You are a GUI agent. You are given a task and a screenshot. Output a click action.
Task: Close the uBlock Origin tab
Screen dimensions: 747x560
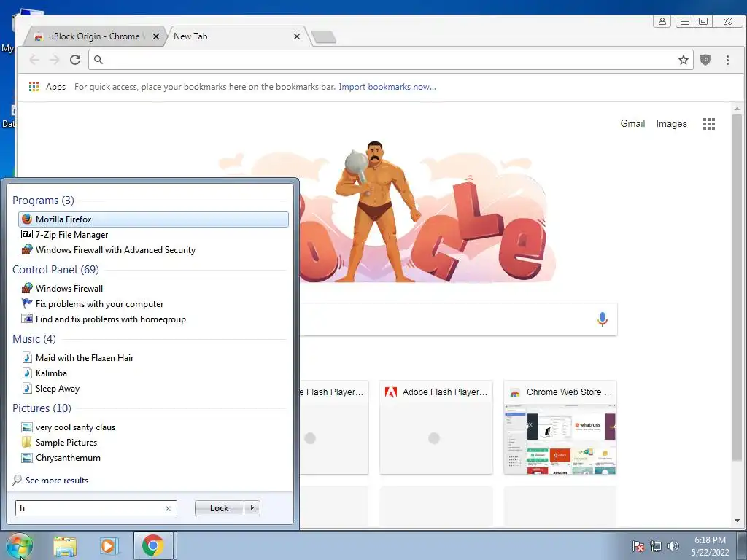point(156,36)
